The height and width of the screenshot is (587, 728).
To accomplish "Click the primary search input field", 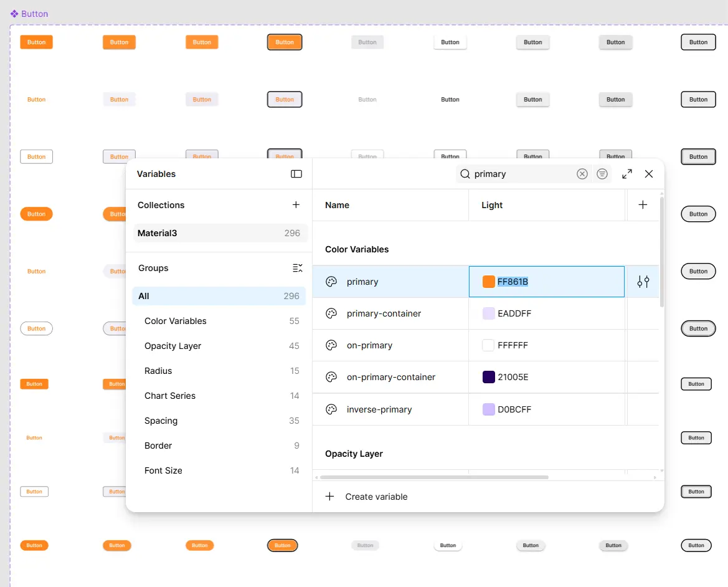I will 522,174.
